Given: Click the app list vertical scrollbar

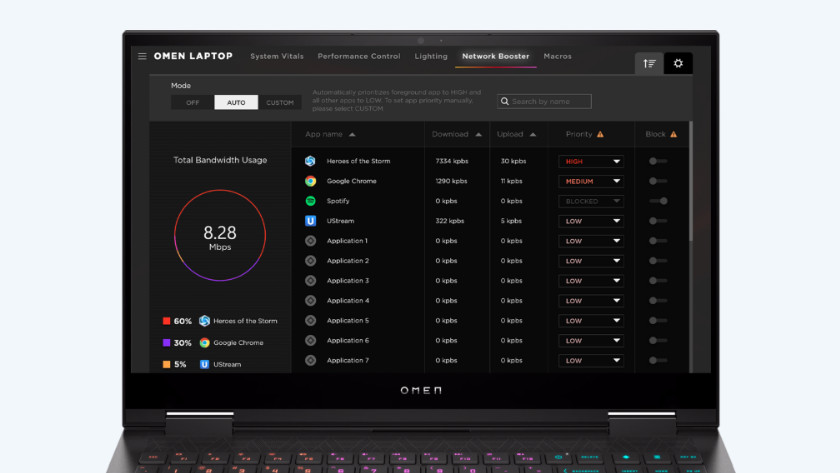Looking at the screenshot, I should coord(691,182).
